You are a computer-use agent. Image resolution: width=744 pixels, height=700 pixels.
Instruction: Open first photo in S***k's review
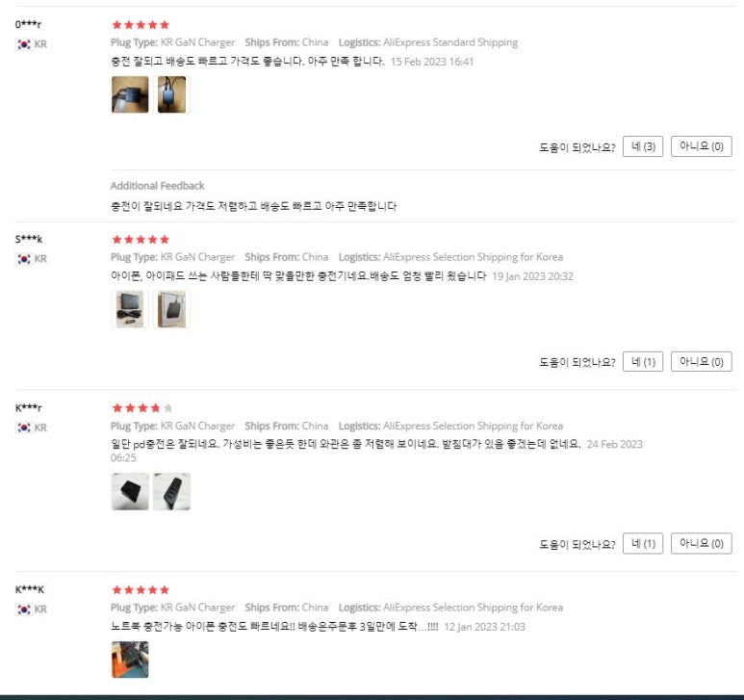coord(130,309)
